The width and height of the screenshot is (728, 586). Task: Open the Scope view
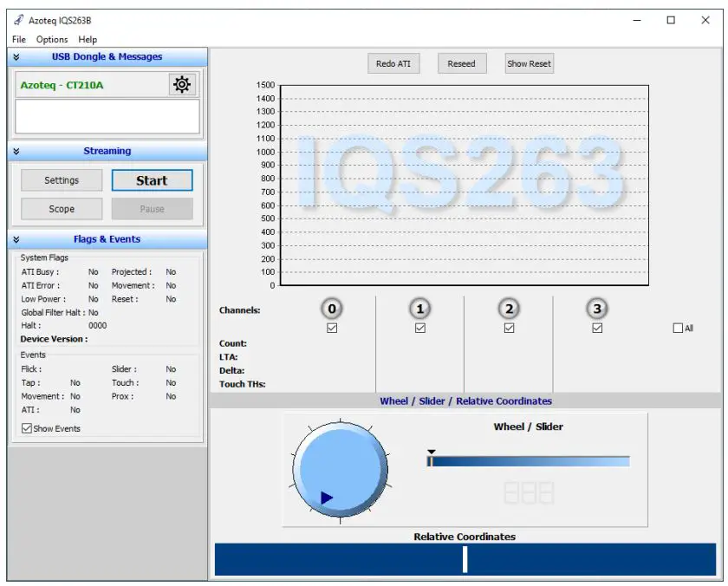(x=61, y=208)
